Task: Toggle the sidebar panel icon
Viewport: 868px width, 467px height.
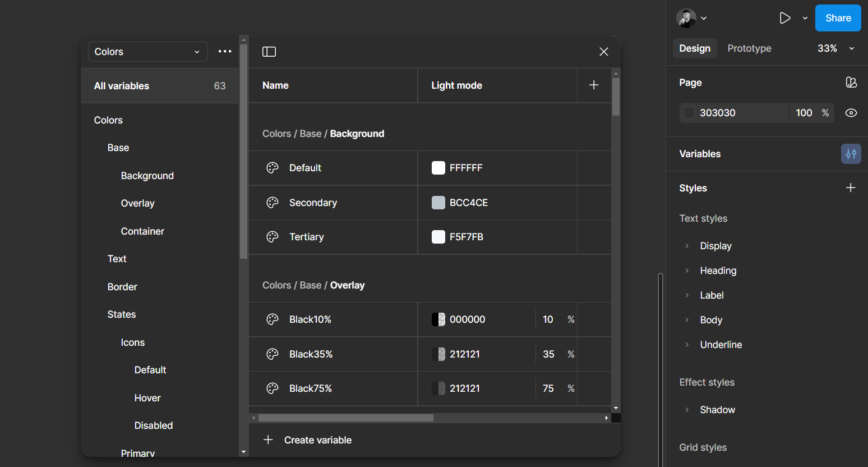Action: tap(269, 52)
